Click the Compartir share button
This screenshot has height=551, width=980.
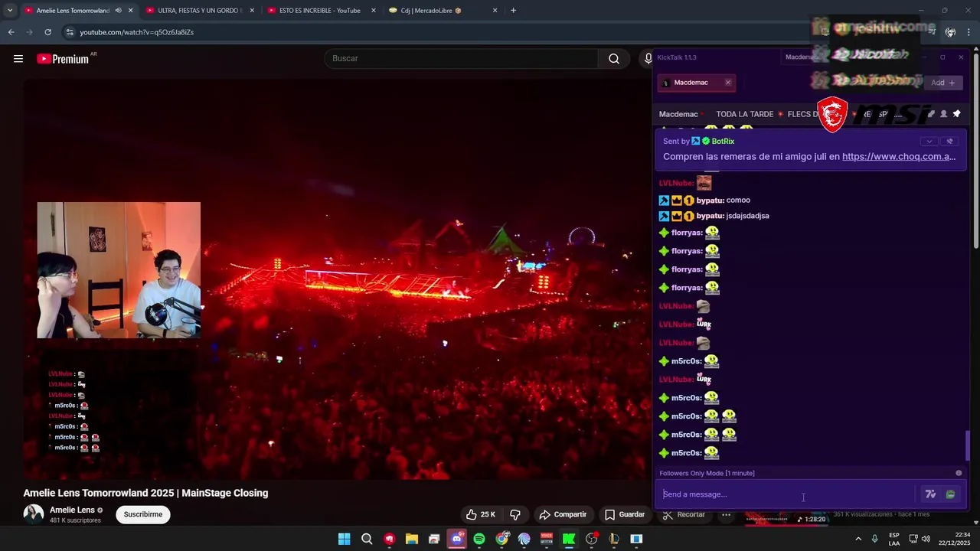(563, 514)
